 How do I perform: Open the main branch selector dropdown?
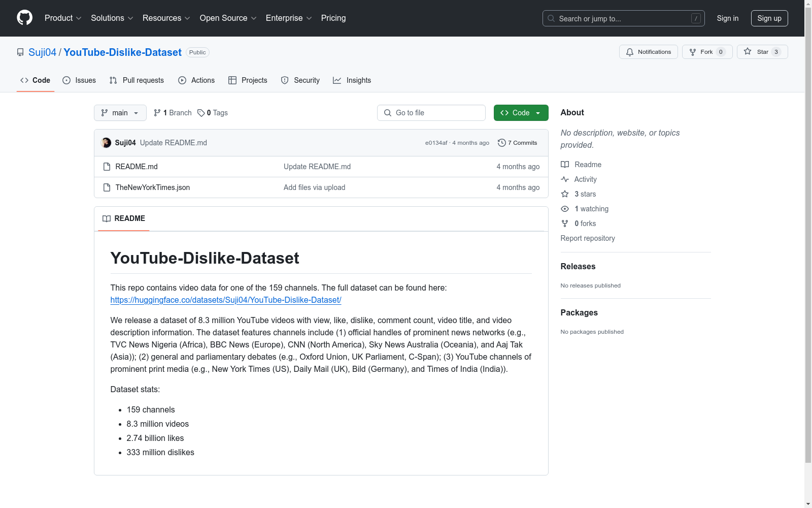coord(120,113)
